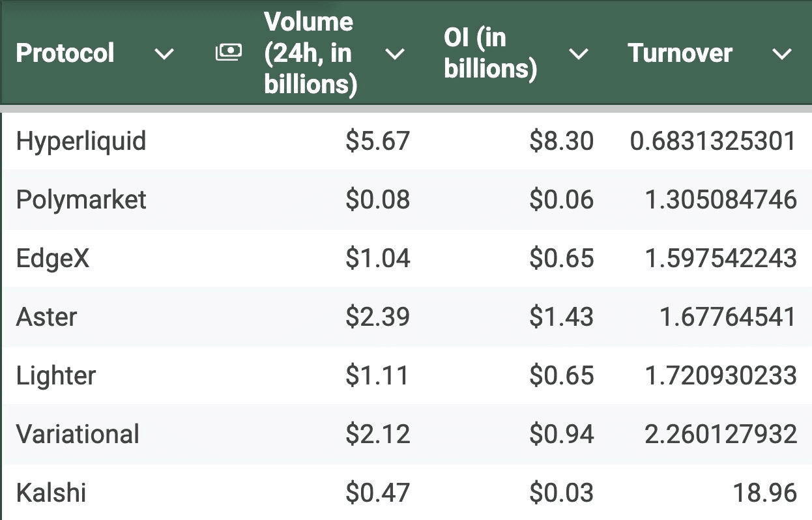Screen dimensions: 812x520
Task: Select the Variational protocol cell
Action: pos(78,434)
